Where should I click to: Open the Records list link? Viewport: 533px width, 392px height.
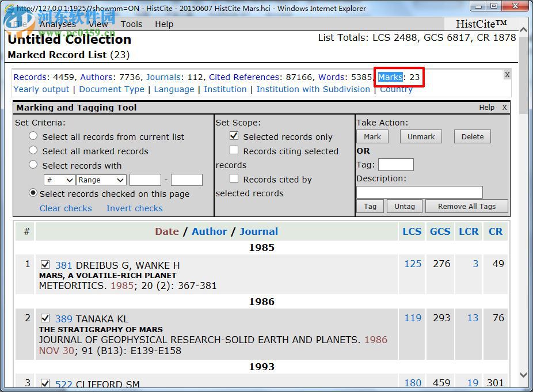pyautogui.click(x=30, y=77)
